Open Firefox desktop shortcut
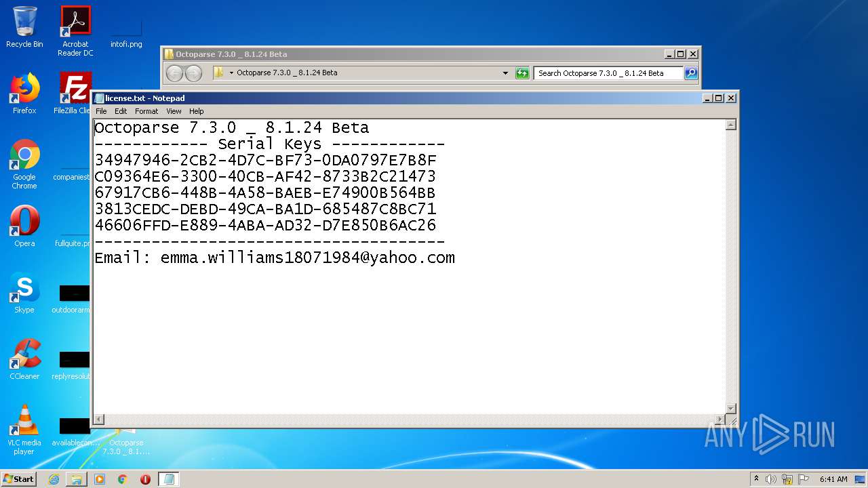 (x=24, y=94)
